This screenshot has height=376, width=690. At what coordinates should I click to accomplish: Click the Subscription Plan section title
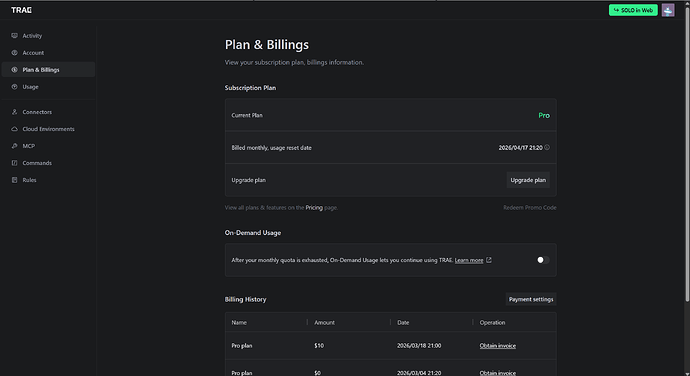pyautogui.click(x=250, y=88)
